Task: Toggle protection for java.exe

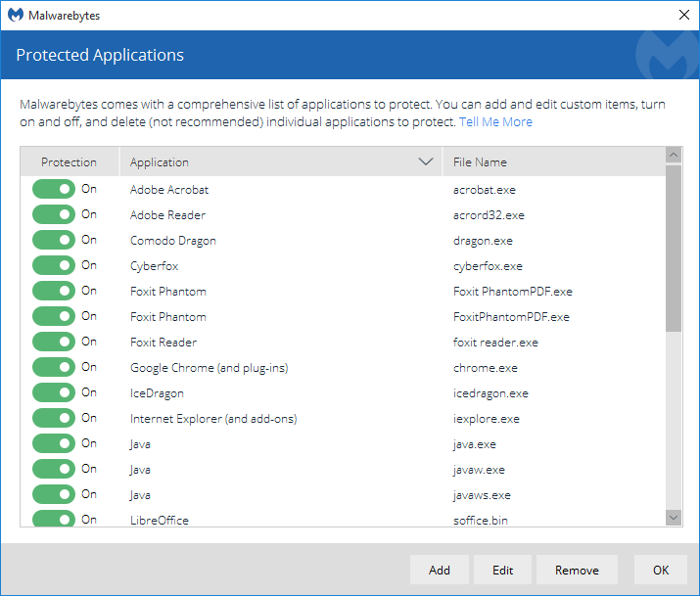Action: [54, 443]
